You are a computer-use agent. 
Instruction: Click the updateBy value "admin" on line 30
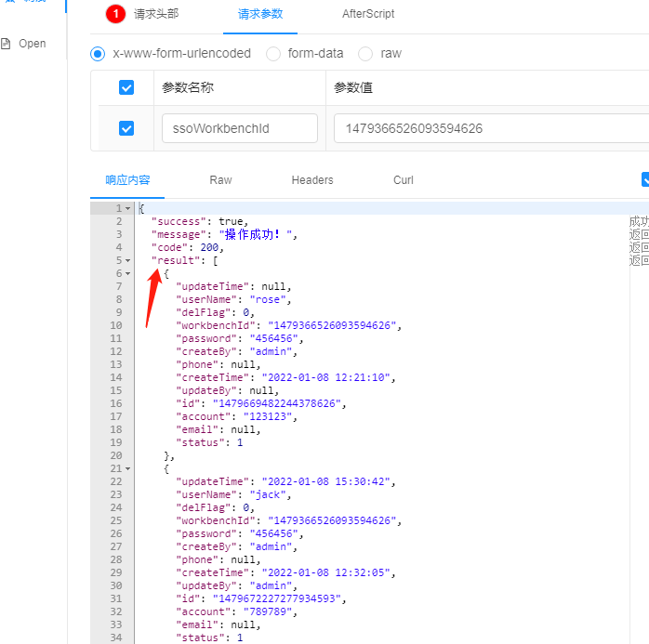(271, 585)
